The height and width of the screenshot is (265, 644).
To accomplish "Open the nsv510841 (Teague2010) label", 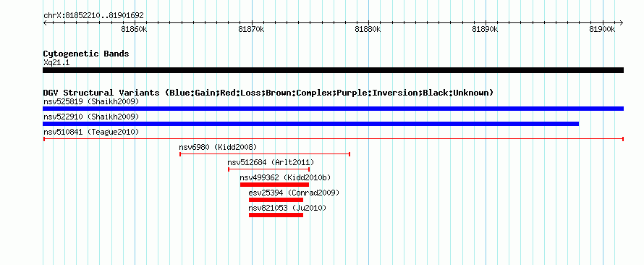I will [91, 132].
